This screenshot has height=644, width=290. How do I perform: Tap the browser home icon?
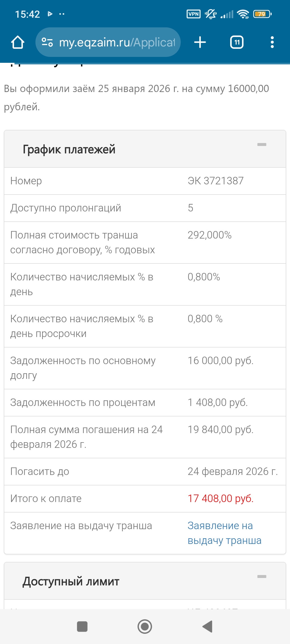tap(18, 42)
